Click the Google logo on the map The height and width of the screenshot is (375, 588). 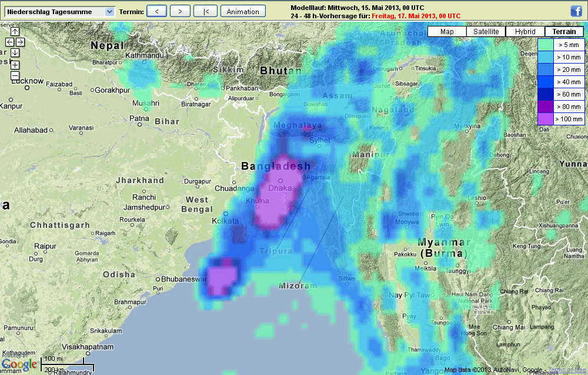[x=19, y=365]
